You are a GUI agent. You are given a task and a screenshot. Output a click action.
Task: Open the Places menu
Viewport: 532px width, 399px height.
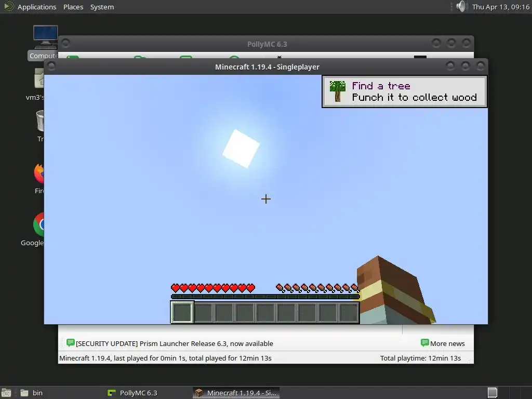pyautogui.click(x=73, y=7)
